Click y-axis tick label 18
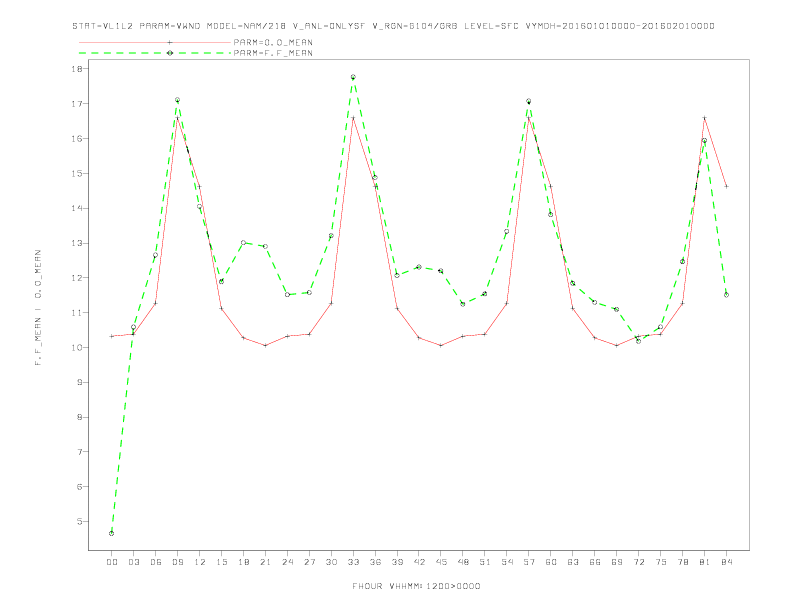792x612 pixels. [x=79, y=69]
